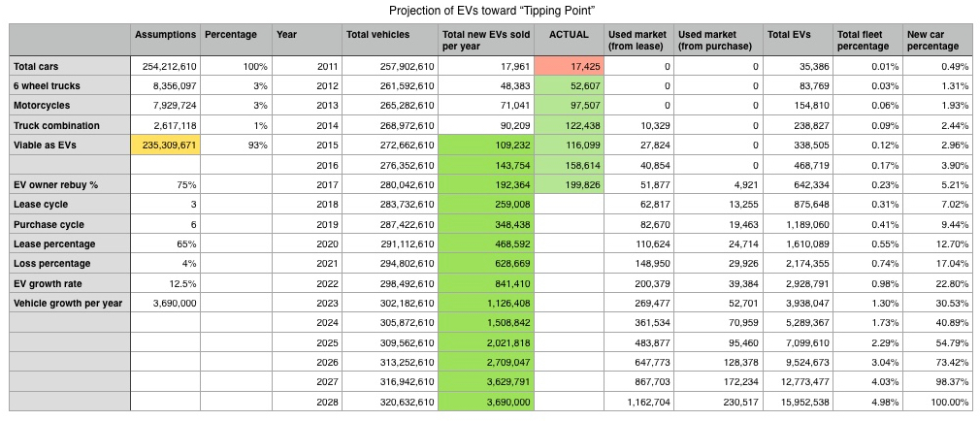
Task: Select the yellow 'Viable as EVs' value cell
Action: tap(166, 145)
